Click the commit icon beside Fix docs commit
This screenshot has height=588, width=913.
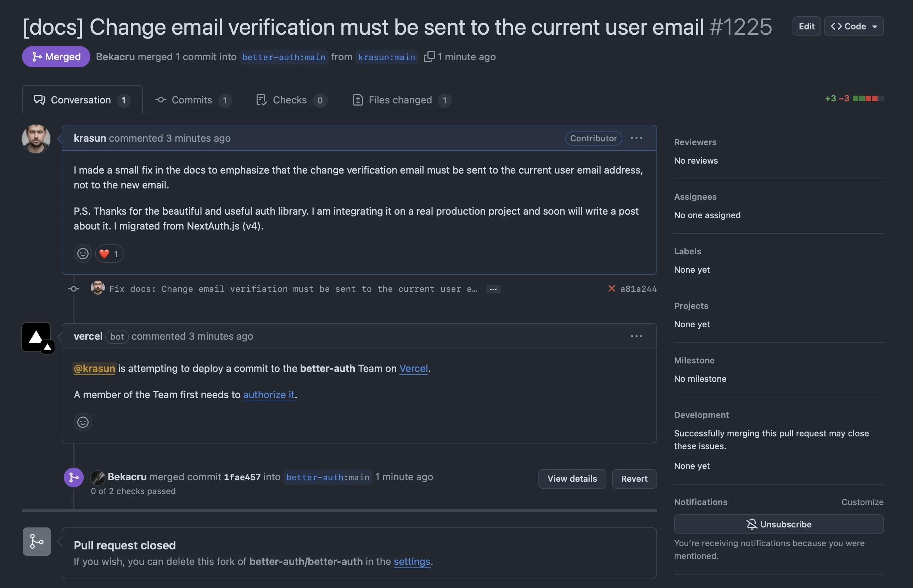pos(73,289)
